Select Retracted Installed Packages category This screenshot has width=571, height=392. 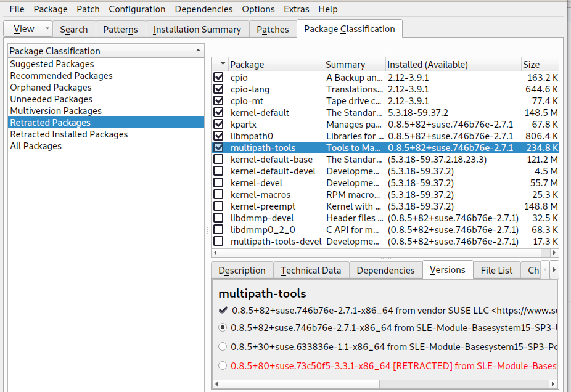[x=68, y=134]
